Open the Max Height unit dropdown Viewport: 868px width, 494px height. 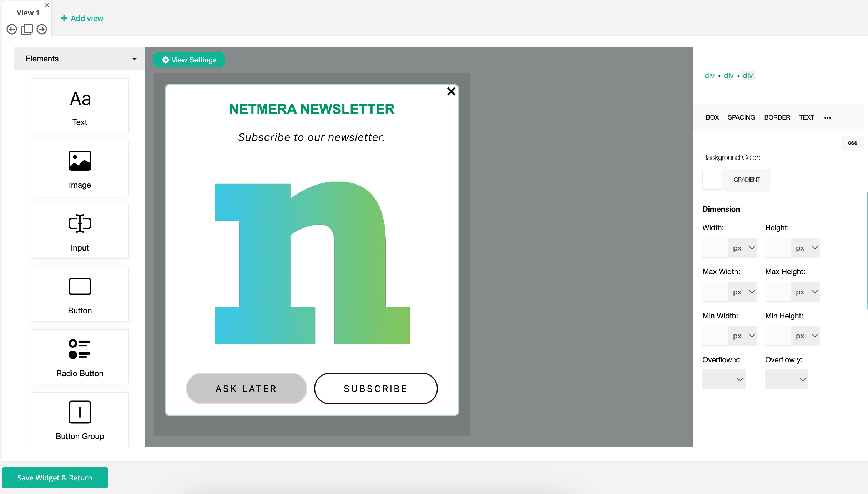coord(806,292)
